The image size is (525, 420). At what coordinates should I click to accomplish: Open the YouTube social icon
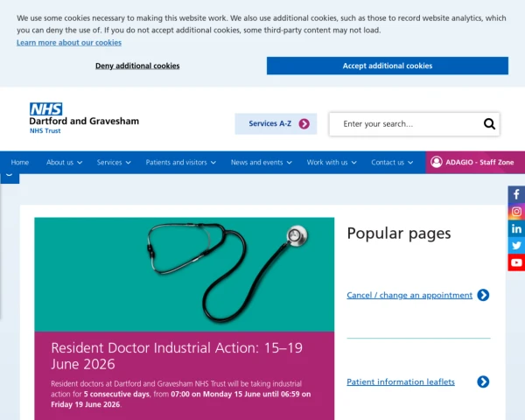pyautogui.click(x=516, y=262)
